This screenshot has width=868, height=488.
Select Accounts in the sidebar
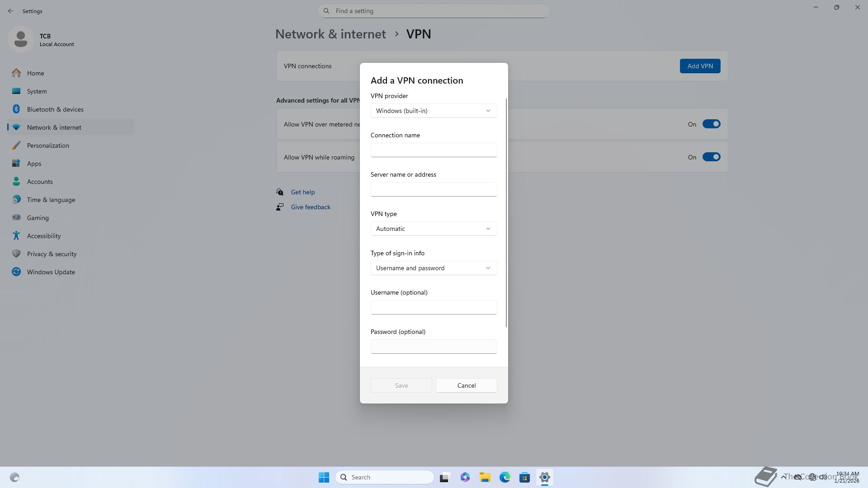click(x=40, y=182)
